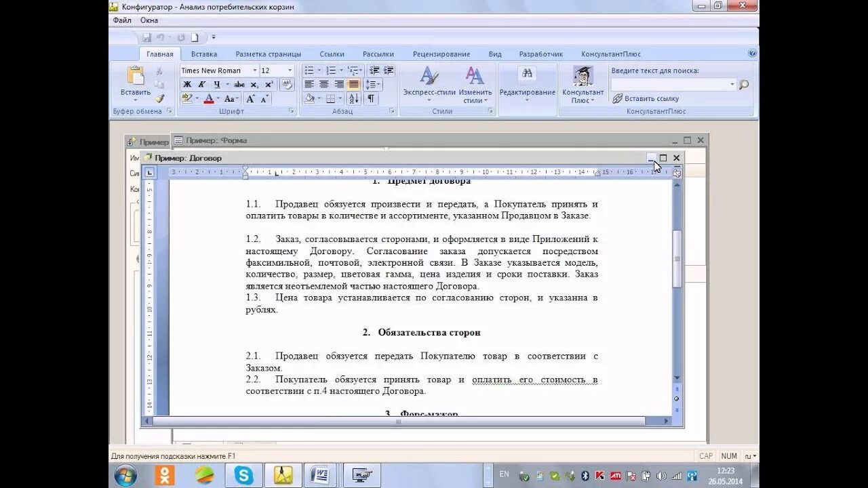The width and height of the screenshot is (868, 488).
Task: Open the Файл menu
Action: point(122,20)
